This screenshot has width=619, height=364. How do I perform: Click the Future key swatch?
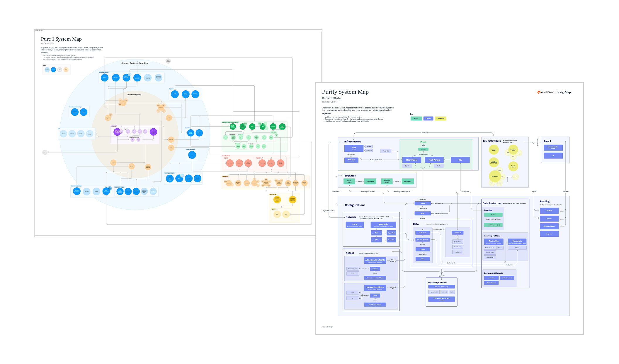coord(416,119)
